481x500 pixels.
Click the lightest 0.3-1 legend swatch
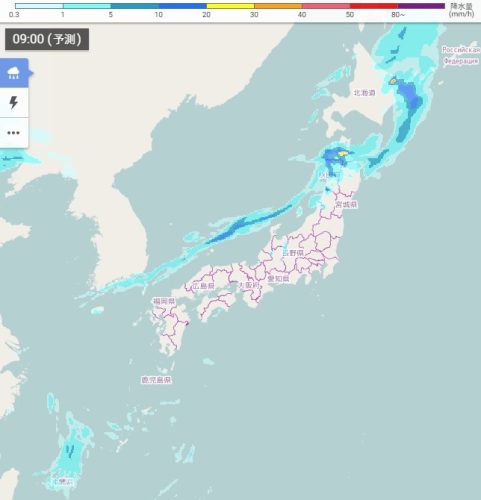(39, 6)
